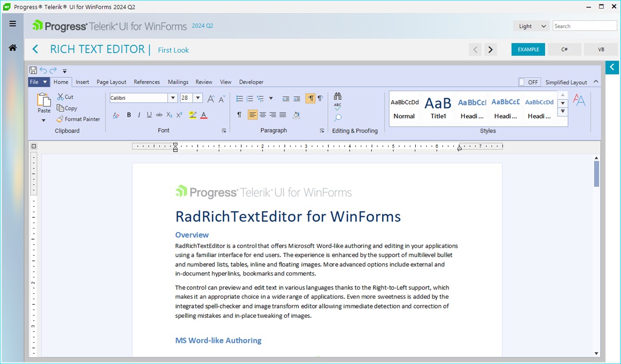Apply subscript formatting
This screenshot has height=364, width=621.
point(169,115)
